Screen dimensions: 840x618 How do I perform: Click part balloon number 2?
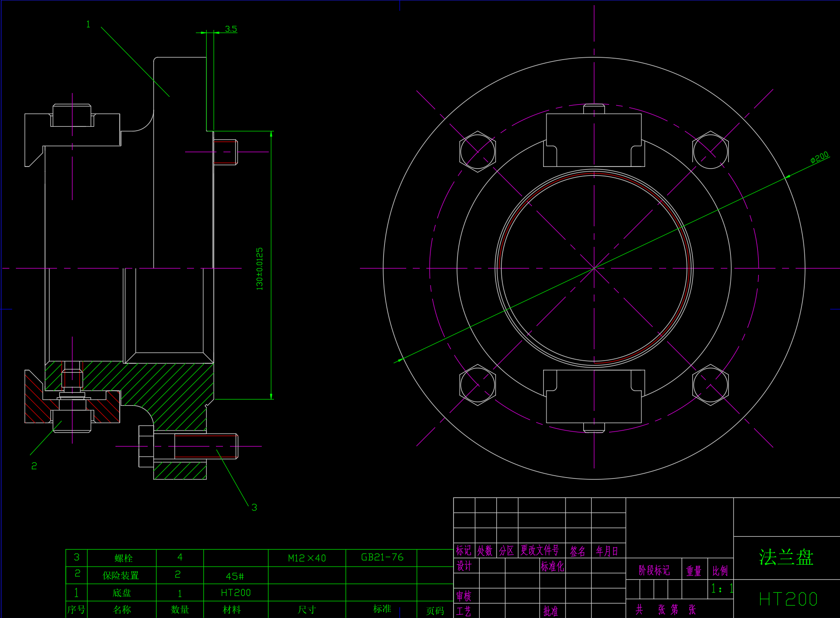pos(34,466)
